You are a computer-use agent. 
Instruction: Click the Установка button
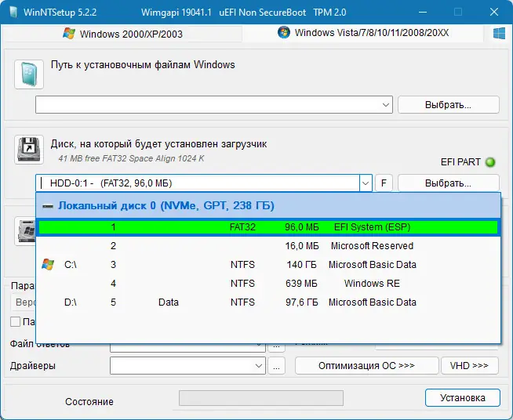tap(463, 398)
